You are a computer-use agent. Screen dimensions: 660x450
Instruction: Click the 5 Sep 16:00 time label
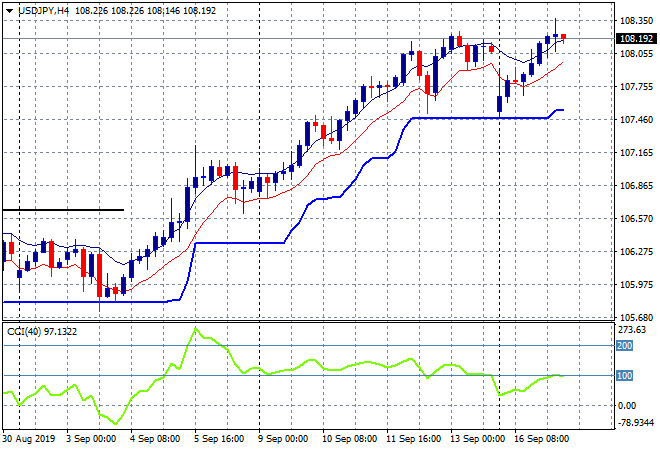pyautogui.click(x=217, y=438)
